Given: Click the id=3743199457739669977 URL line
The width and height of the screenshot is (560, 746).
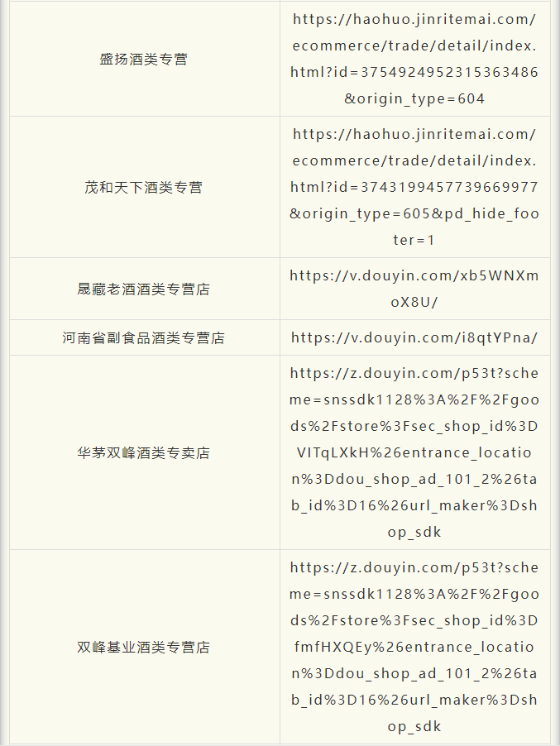Looking at the screenshot, I should click(x=414, y=187).
